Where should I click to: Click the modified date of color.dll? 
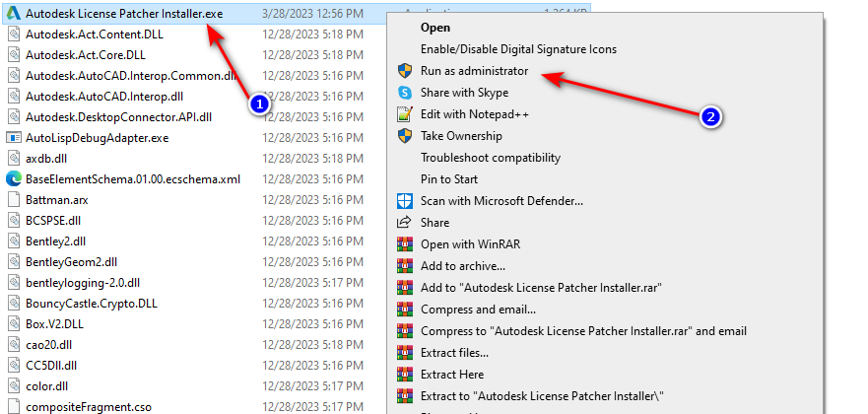point(312,385)
